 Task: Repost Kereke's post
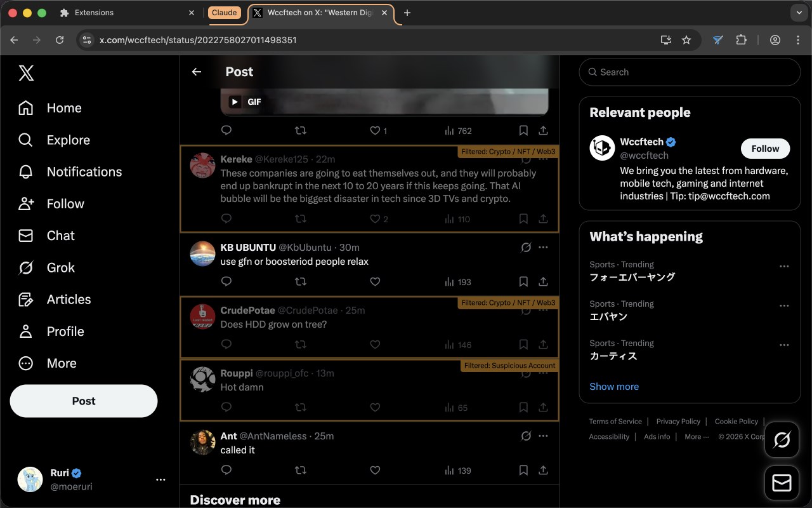coord(301,218)
